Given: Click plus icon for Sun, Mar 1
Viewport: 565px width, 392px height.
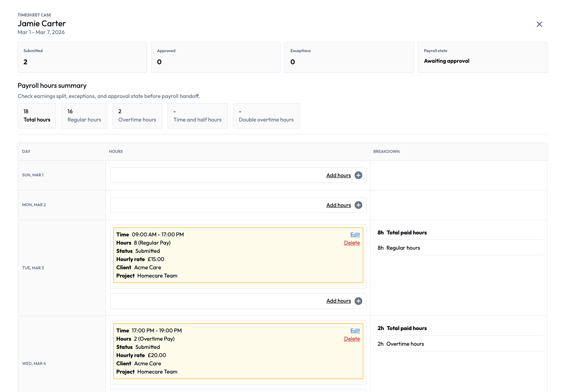Looking at the screenshot, I should (x=358, y=175).
